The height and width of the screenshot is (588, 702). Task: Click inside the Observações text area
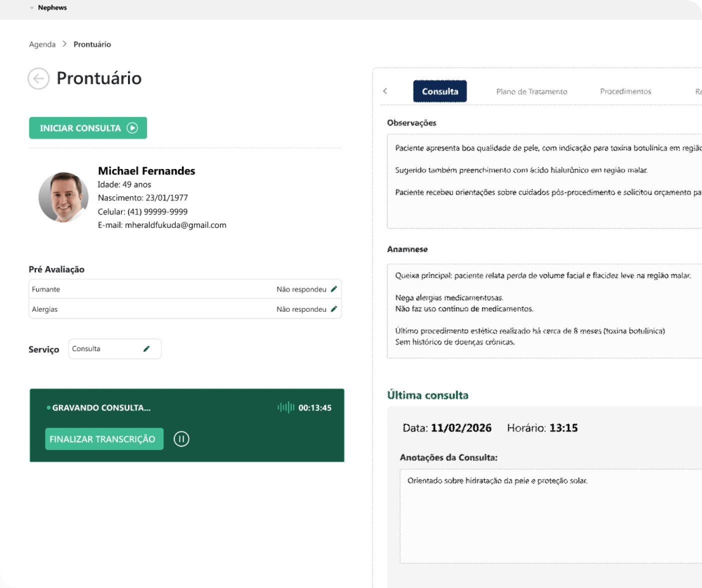(544, 182)
